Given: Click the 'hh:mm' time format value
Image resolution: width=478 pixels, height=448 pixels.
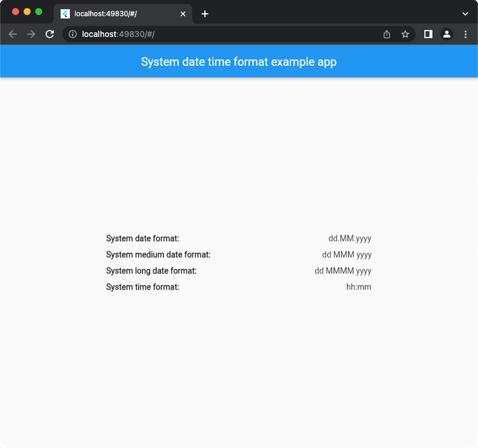Looking at the screenshot, I should click(x=358, y=287).
